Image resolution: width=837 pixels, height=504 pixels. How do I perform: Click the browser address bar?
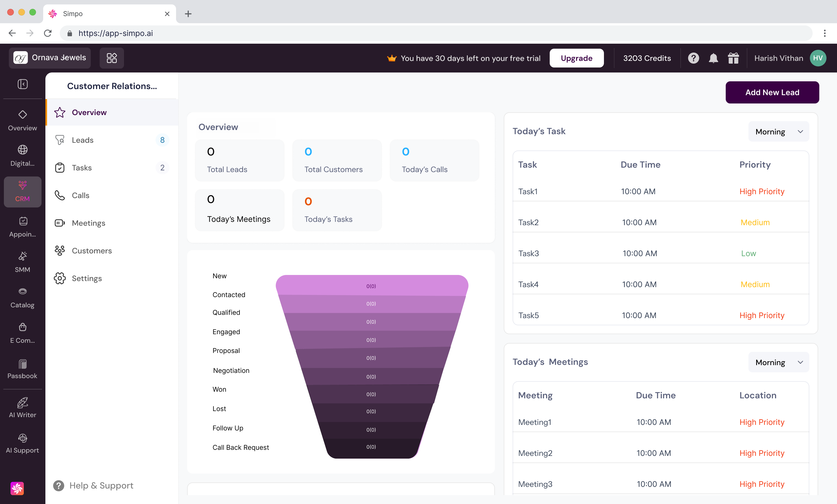(x=435, y=33)
